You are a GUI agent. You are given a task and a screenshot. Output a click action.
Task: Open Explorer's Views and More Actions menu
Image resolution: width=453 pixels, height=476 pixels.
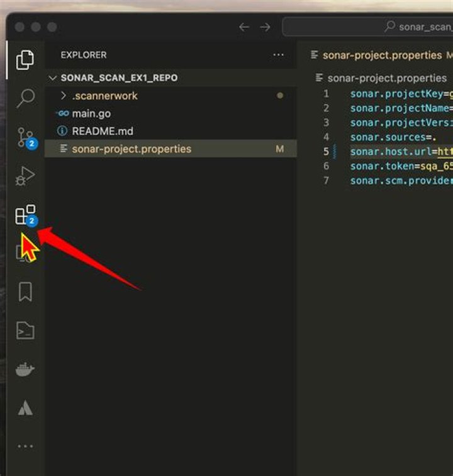[x=279, y=55]
